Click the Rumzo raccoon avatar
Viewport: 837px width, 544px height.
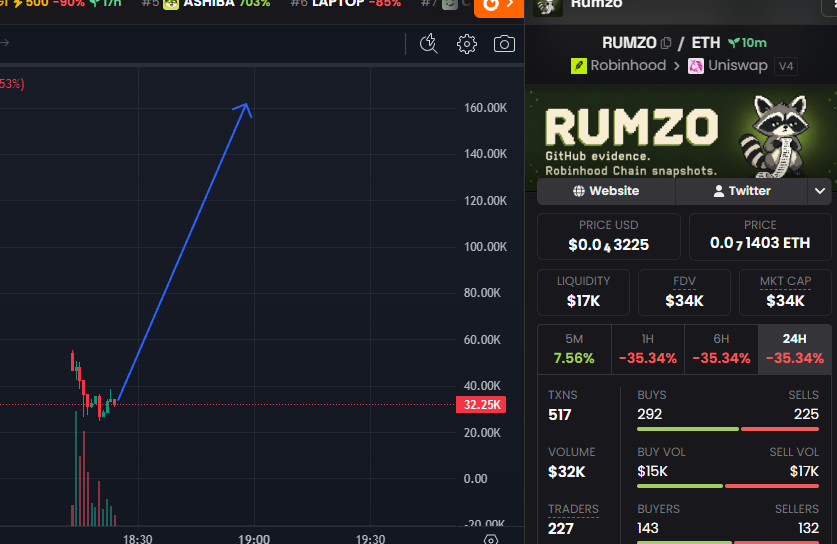pos(548,6)
